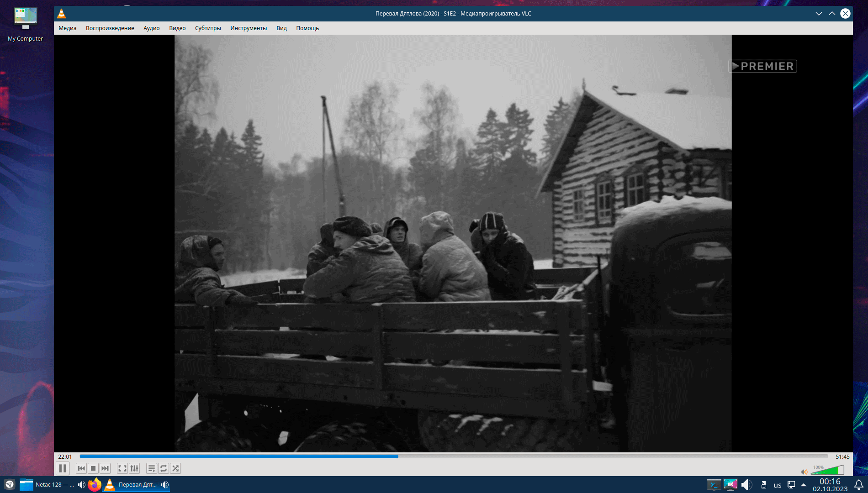
Task: Open removable USB devices tray icon
Action: (764, 485)
